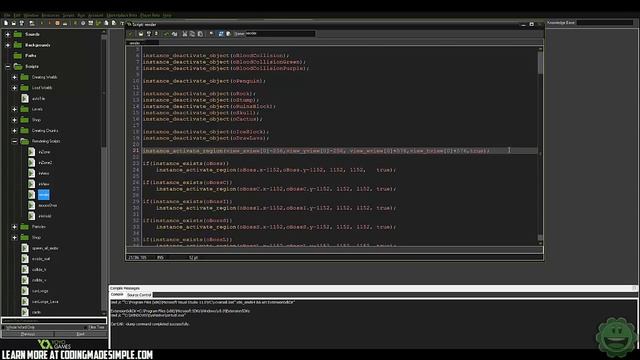Viewport: 640px width, 360px height.
Task: Select the inZone script in the tree
Action: click(x=44, y=152)
